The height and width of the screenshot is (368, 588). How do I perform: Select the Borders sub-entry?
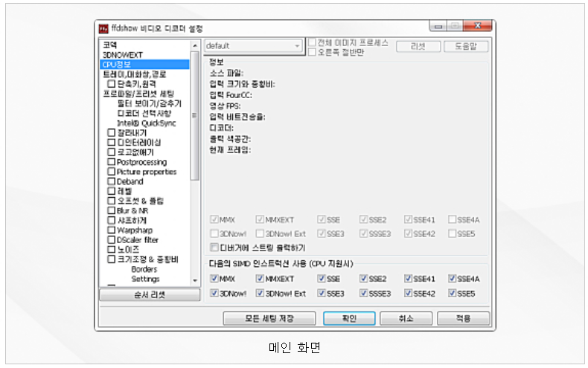[x=144, y=269]
